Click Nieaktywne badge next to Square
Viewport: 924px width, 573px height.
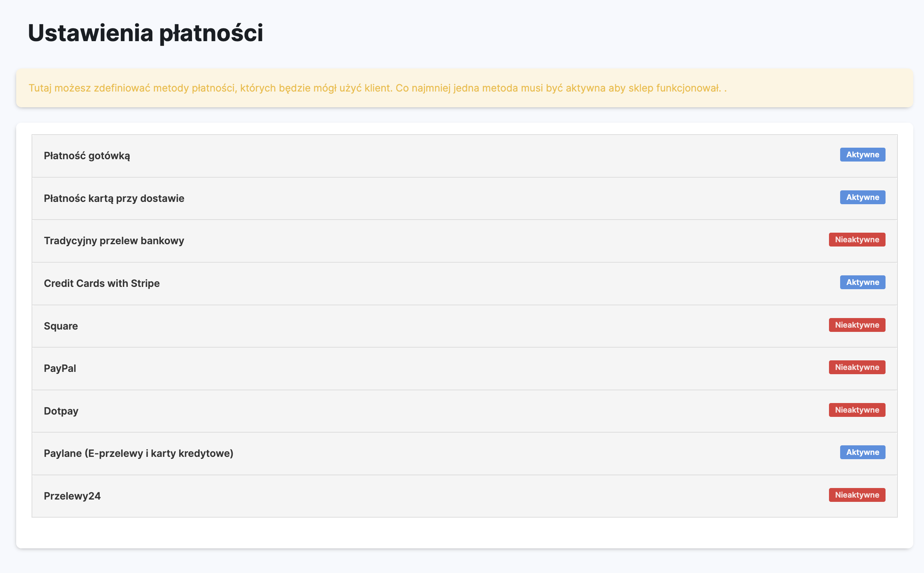tap(857, 325)
